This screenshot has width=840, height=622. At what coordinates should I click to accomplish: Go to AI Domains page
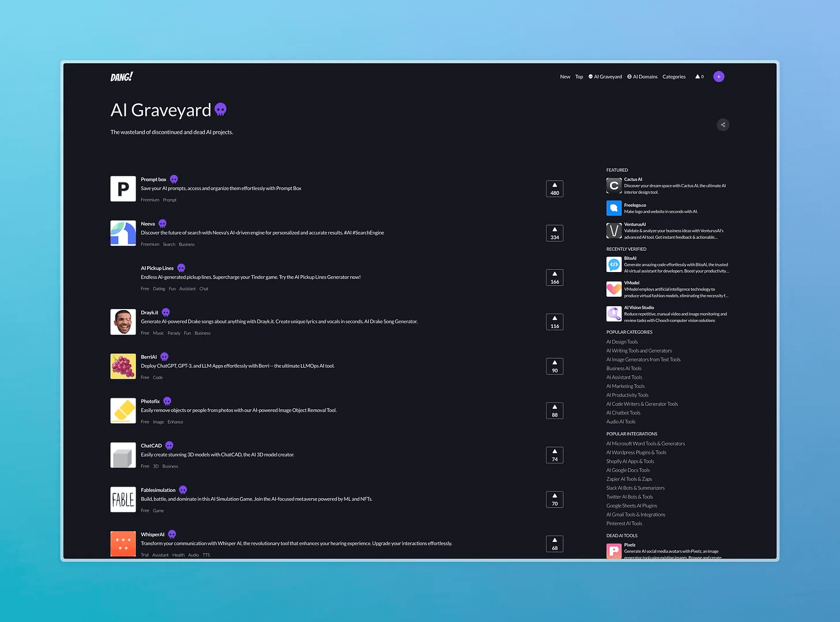click(x=642, y=77)
